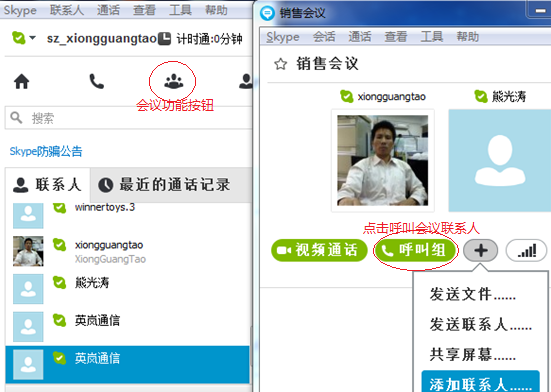The height and width of the screenshot is (392, 551).
Task: Open 联系人 menu in main window
Action: coord(67,10)
